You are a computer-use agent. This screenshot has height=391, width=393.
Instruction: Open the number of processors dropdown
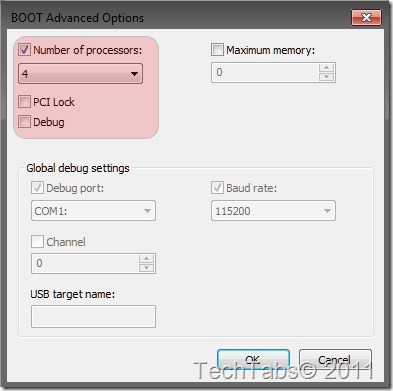pyautogui.click(x=80, y=73)
